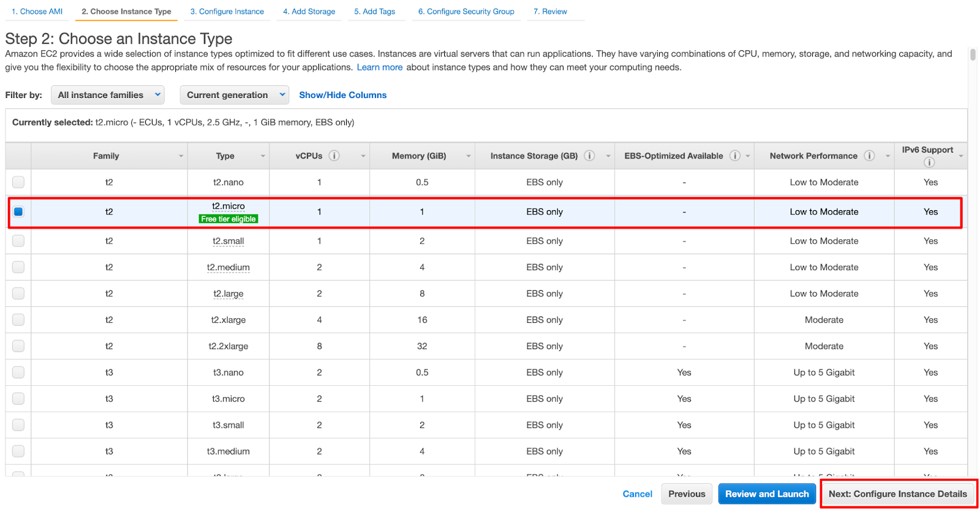Open the All instance families filter dropdown
This screenshot has width=980, height=512.
click(108, 95)
